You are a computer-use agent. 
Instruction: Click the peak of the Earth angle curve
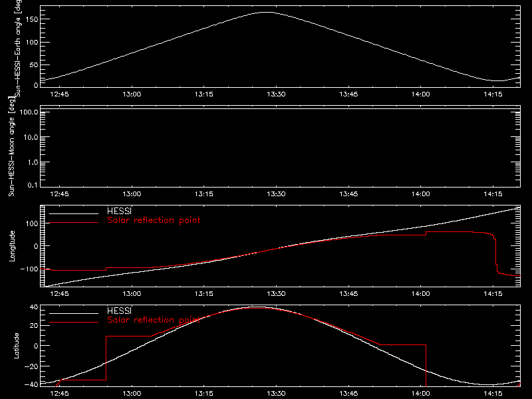click(x=267, y=12)
